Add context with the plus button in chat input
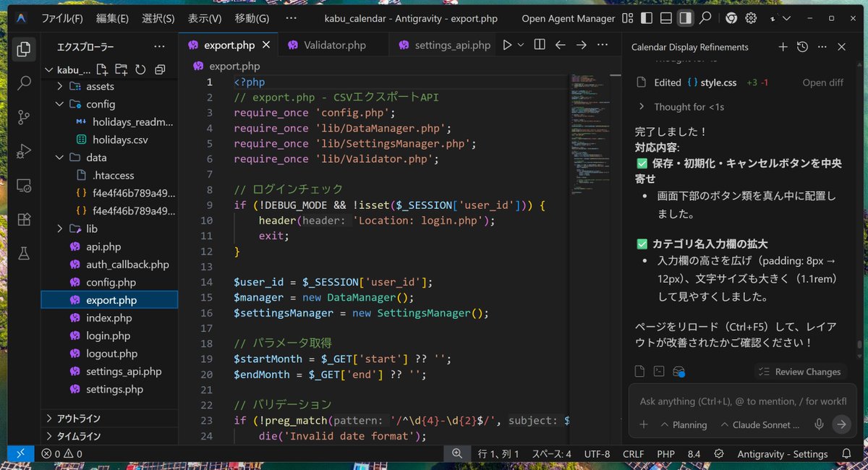Screen dimensions: 868x470 click(643, 424)
